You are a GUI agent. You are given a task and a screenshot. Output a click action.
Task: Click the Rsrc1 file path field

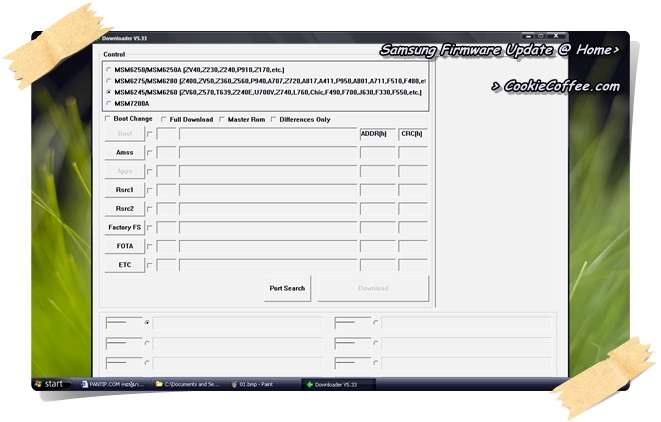268,190
